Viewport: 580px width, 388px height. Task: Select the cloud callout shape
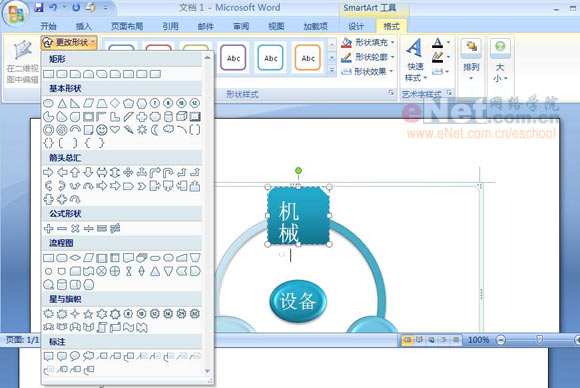(x=88, y=356)
